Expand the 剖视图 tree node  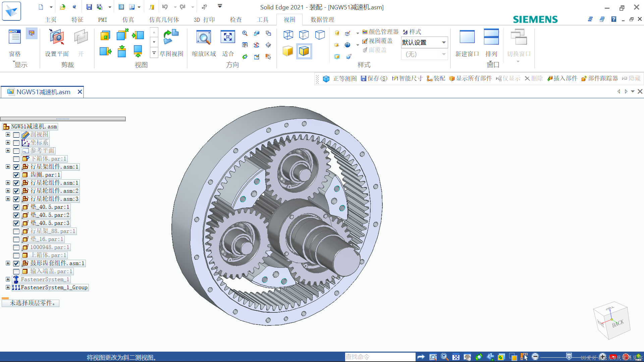[8, 134]
